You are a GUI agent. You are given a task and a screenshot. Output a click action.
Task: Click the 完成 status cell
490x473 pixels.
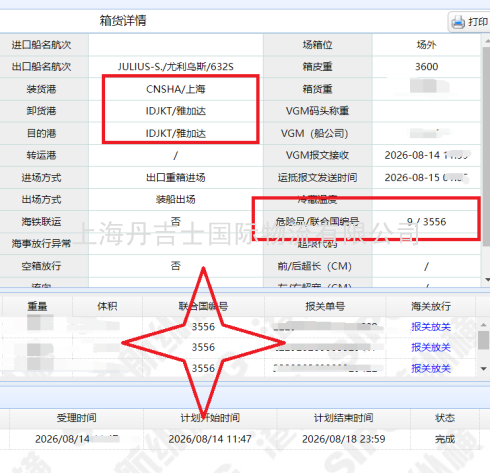pos(445,439)
